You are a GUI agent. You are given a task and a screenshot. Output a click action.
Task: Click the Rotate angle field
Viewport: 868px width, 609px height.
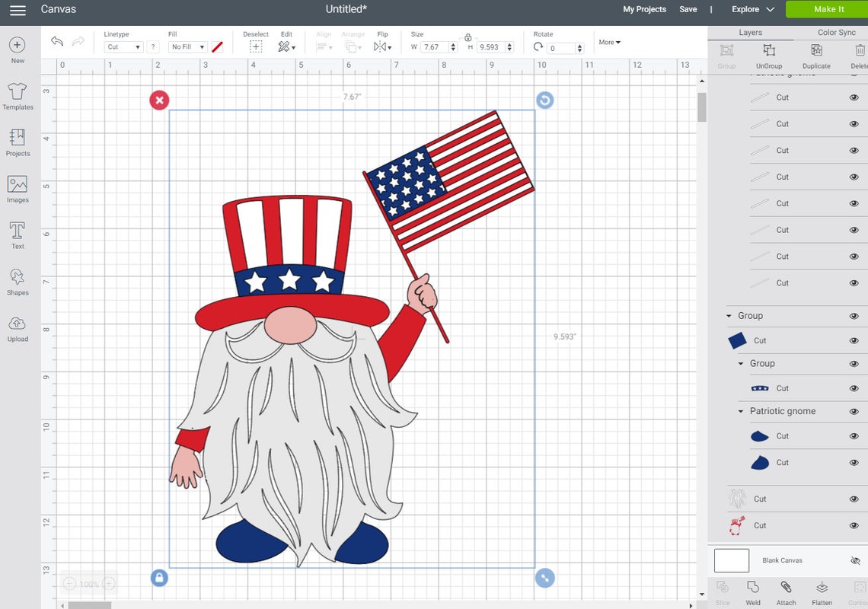[x=561, y=48]
